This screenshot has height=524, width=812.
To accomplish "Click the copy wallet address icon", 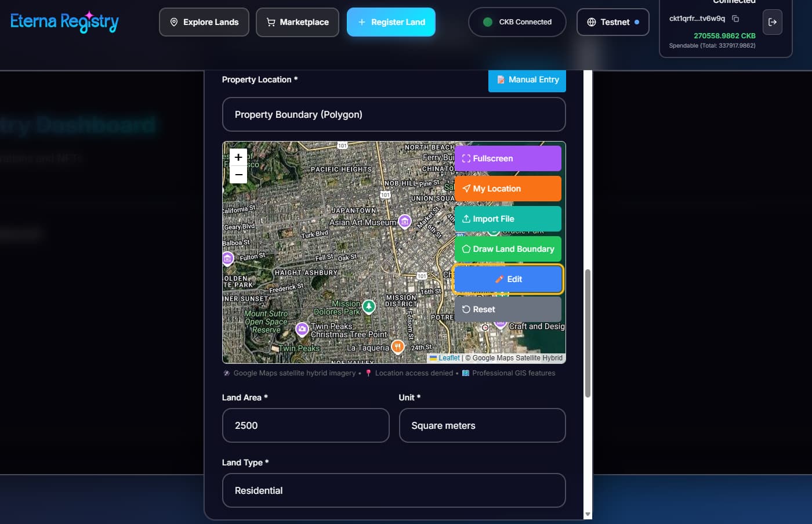I will pyautogui.click(x=735, y=19).
